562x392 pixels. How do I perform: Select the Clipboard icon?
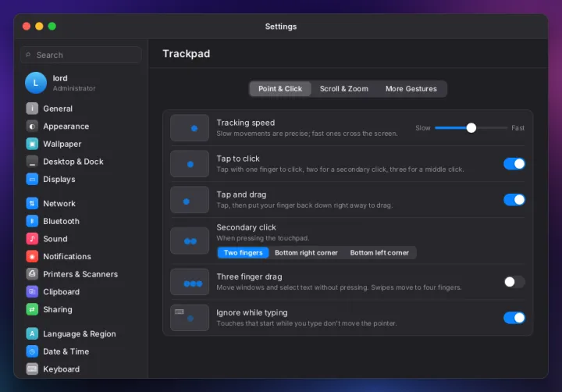32,291
